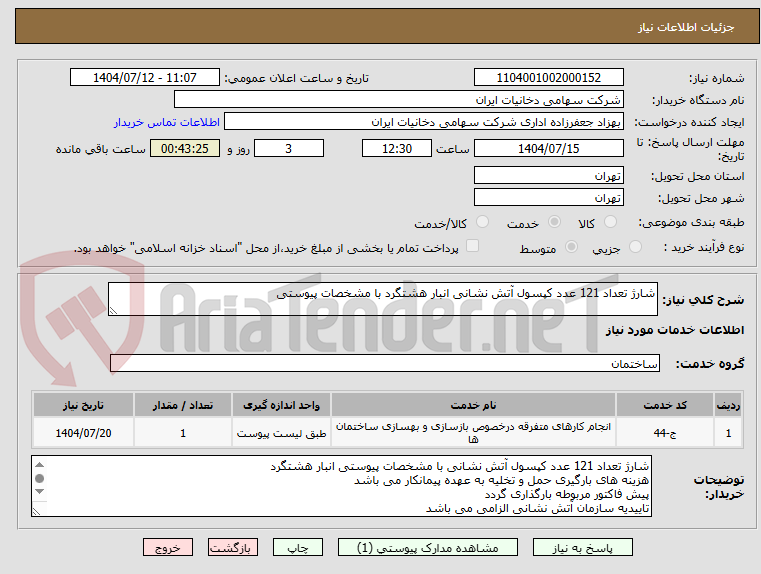Click the شرح کلی نیاز text area
The width and height of the screenshot is (761, 574).
click(x=382, y=299)
